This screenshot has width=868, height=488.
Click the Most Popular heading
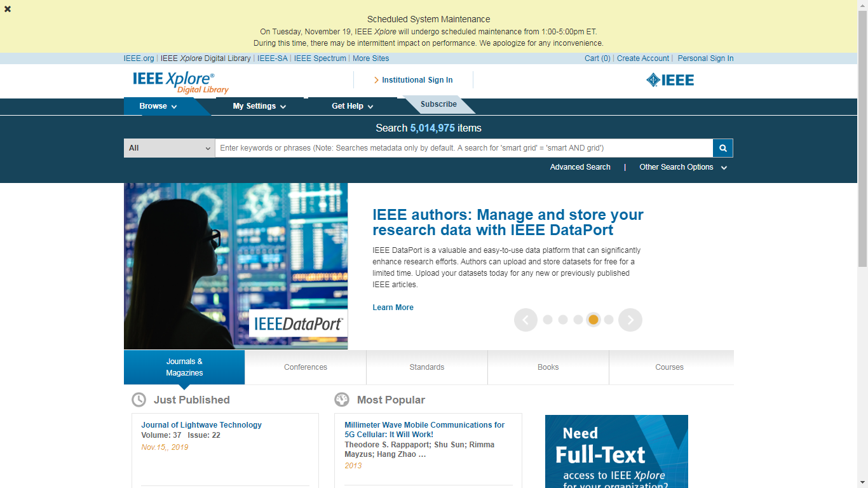coord(391,400)
